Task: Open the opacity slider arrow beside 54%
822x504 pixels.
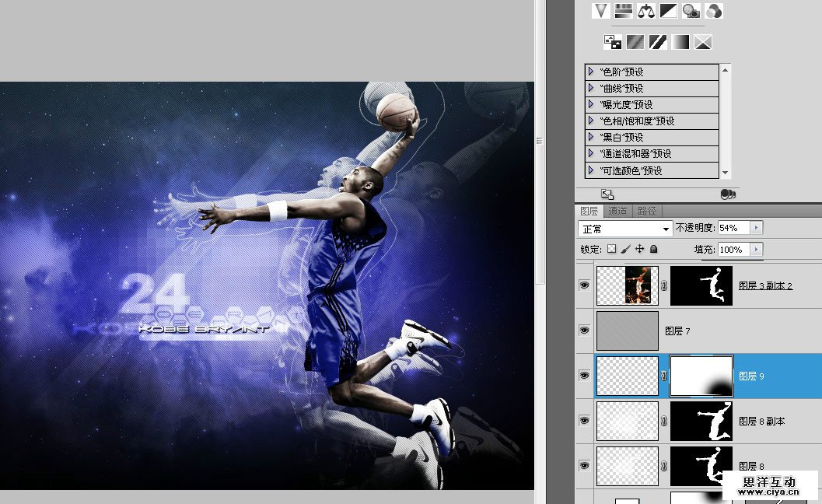Action: (756, 228)
